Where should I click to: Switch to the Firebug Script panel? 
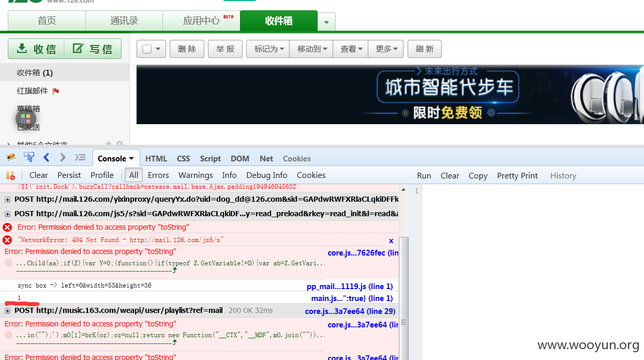211,159
